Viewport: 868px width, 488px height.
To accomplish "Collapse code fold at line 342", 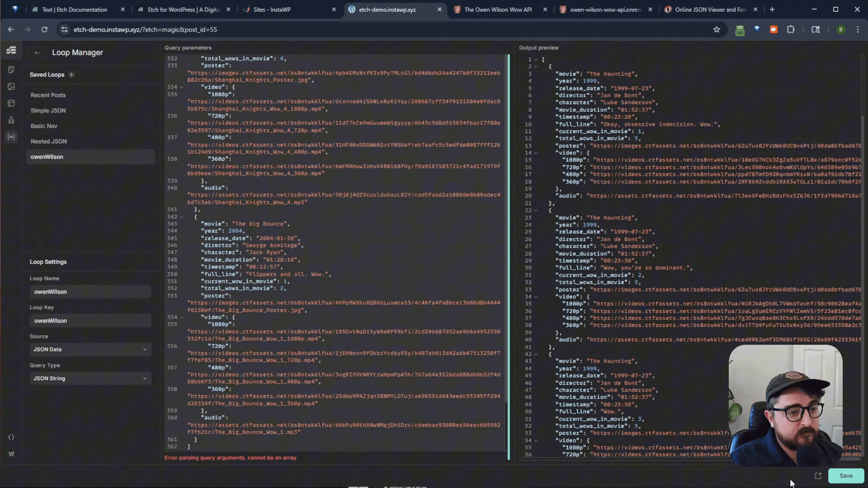I will (x=182, y=217).
